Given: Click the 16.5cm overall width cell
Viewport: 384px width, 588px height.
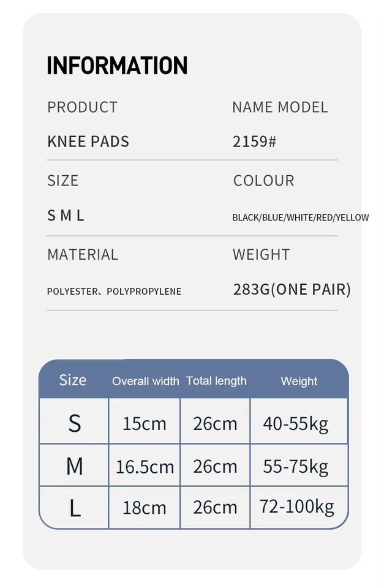Looking at the screenshot, I should pyautogui.click(x=145, y=467).
